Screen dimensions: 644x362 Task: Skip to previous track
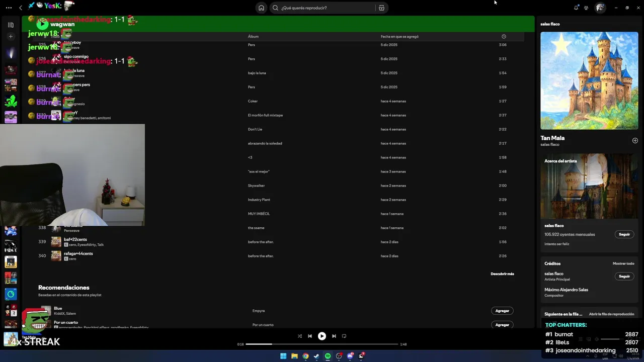[310, 336]
